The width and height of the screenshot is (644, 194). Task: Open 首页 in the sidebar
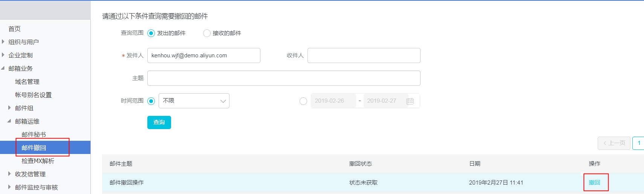(15, 29)
